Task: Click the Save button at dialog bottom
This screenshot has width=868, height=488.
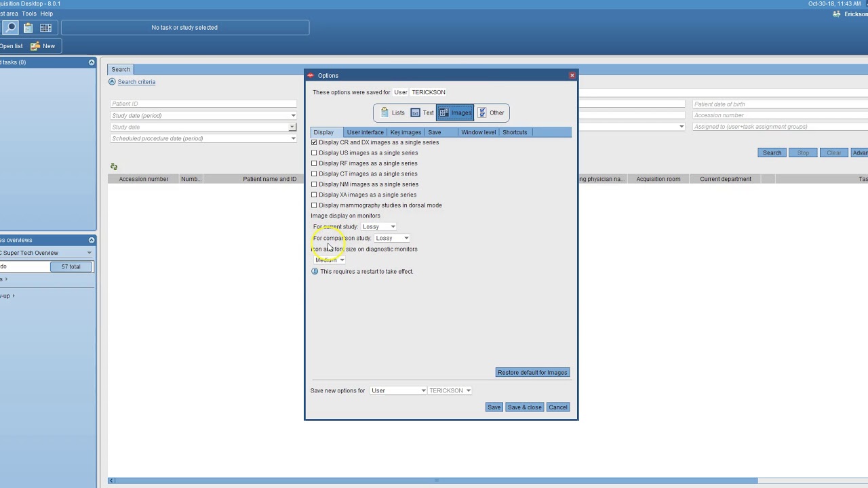Action: coord(494,407)
